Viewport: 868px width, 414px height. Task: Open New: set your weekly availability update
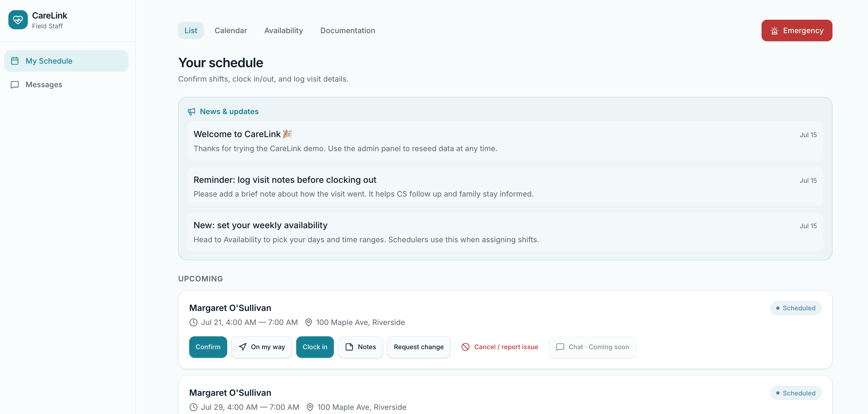pyautogui.click(x=505, y=232)
